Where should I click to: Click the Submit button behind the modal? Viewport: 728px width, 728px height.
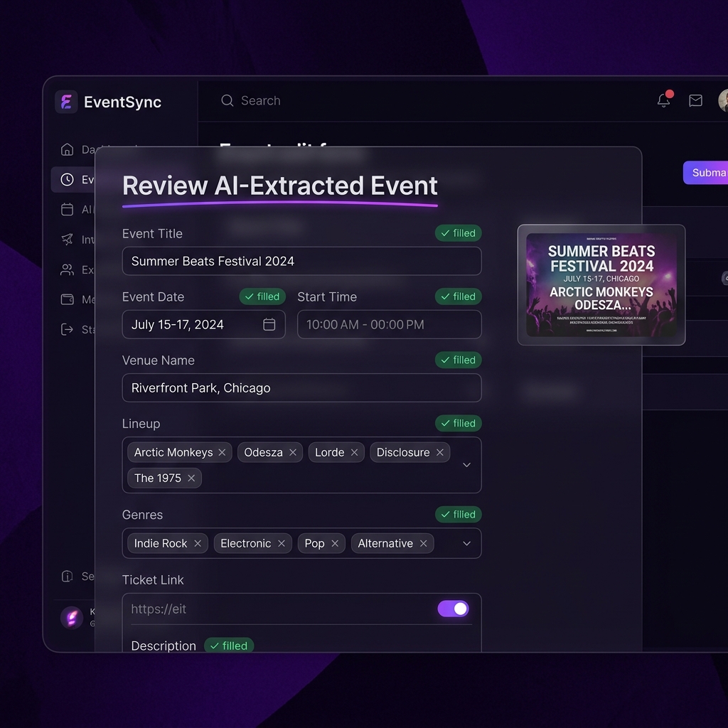tap(706, 173)
